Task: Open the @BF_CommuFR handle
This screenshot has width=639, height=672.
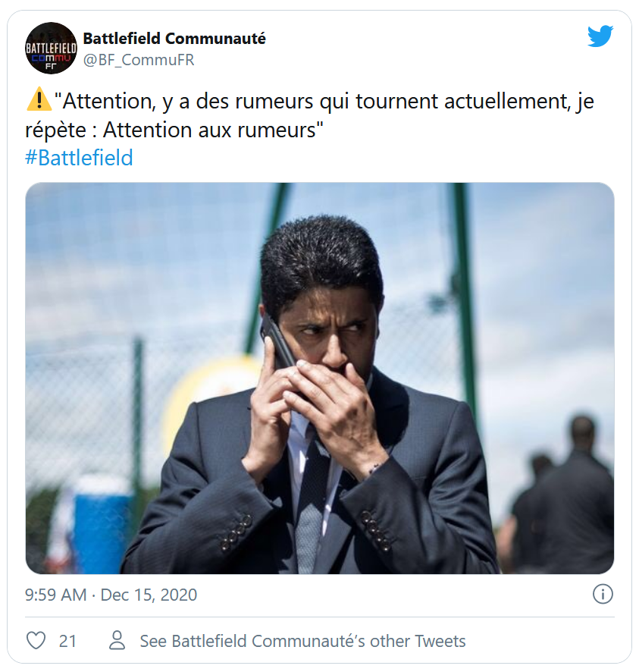Action: pyautogui.click(x=139, y=60)
